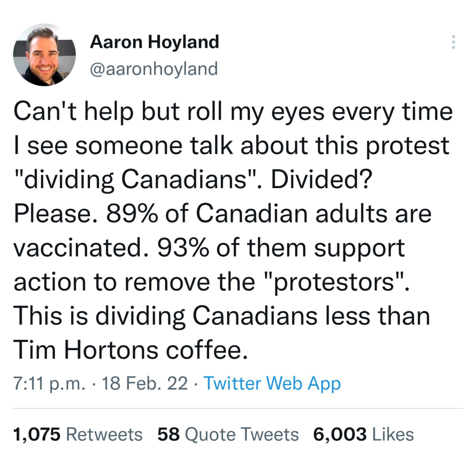Click the 7:11 p.m. timestamp
The image size is (476, 476).
(x=49, y=383)
